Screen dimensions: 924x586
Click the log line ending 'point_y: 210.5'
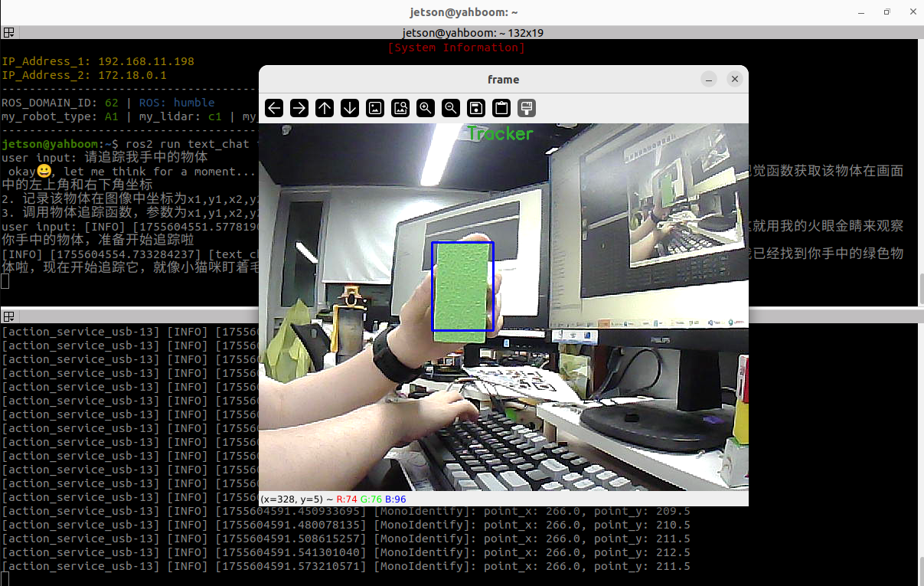click(x=346, y=525)
